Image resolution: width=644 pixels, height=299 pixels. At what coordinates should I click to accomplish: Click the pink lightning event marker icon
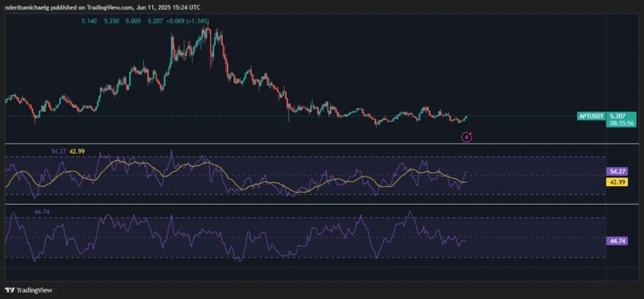tap(467, 137)
